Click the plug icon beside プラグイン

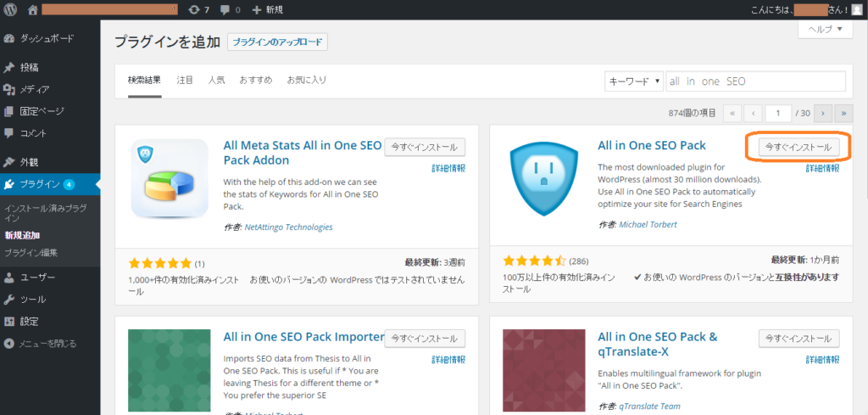point(8,184)
